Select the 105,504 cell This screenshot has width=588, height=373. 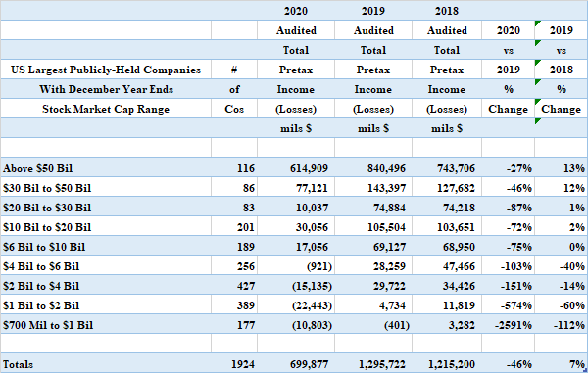386,227
